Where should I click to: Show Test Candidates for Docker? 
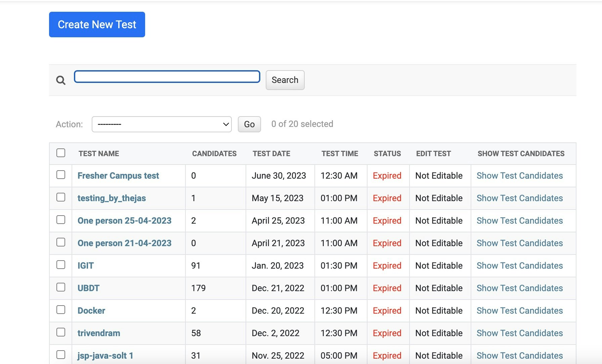click(x=520, y=311)
